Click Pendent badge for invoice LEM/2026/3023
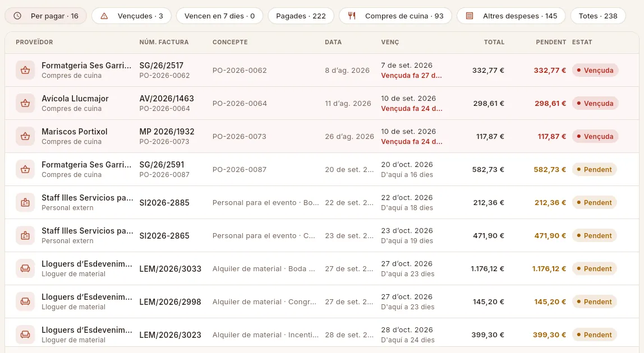Screen dimensions: 644x353 pos(594,335)
